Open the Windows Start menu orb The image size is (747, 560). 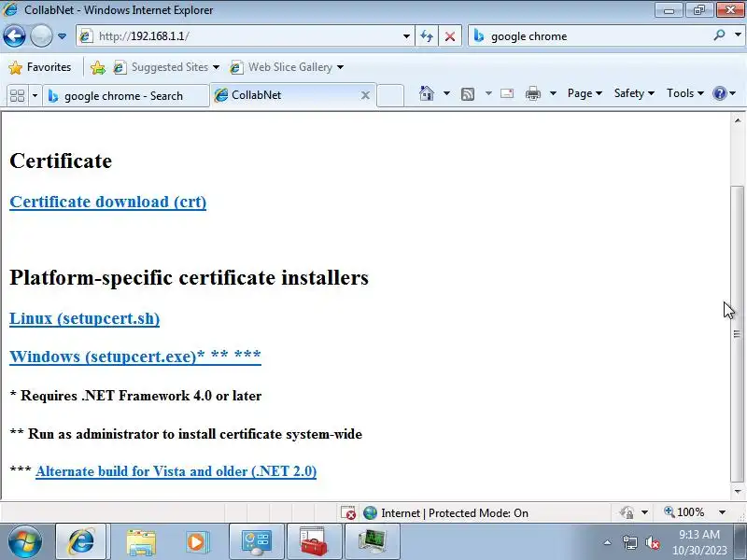[x=25, y=542]
